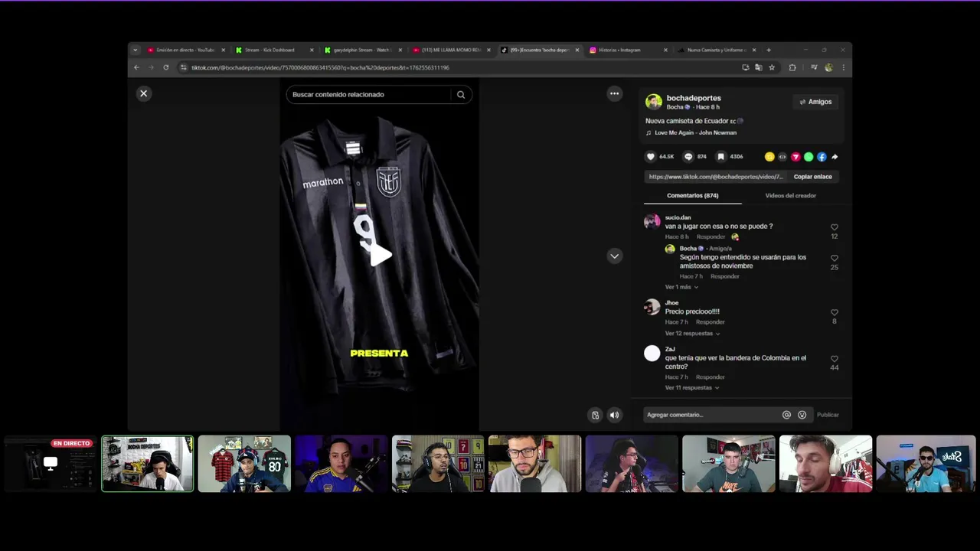Expand Ver 11 respuestas

(x=692, y=388)
